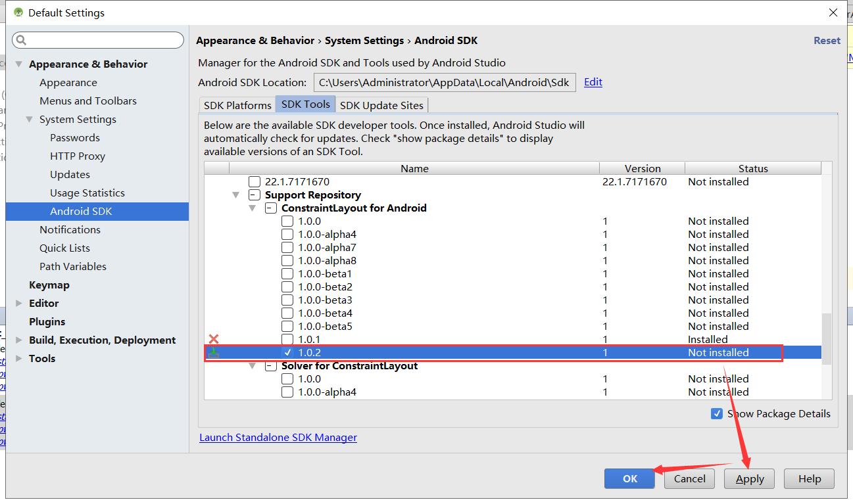Viewport: 853px width, 504px height.
Task: Switch to the SDK Platforms tab
Action: [237, 105]
